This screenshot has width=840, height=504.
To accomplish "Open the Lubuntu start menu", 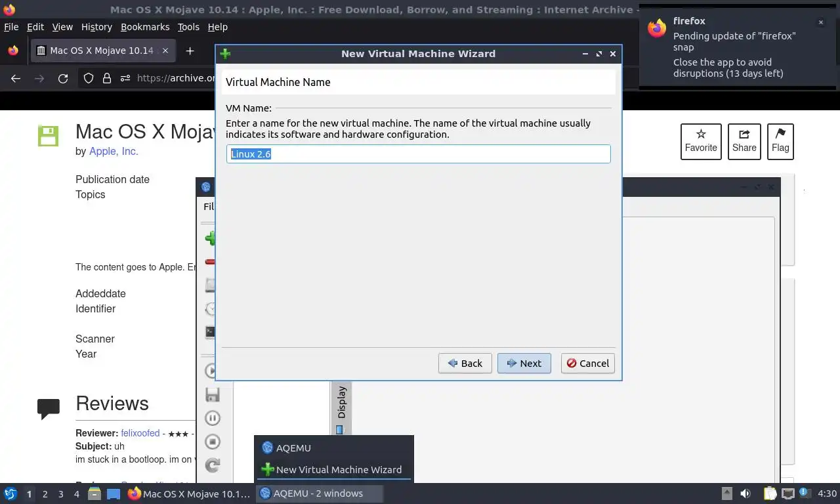I will (x=10, y=493).
